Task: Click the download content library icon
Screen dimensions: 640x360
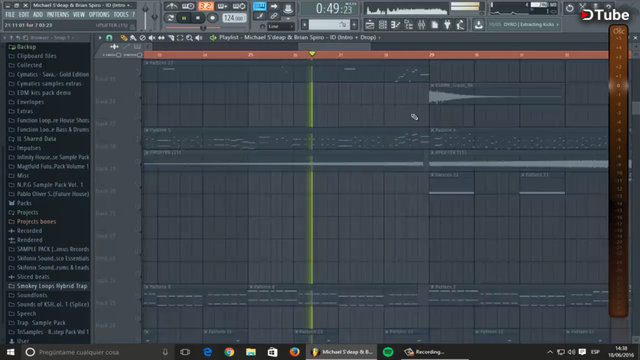Action: tap(479, 25)
